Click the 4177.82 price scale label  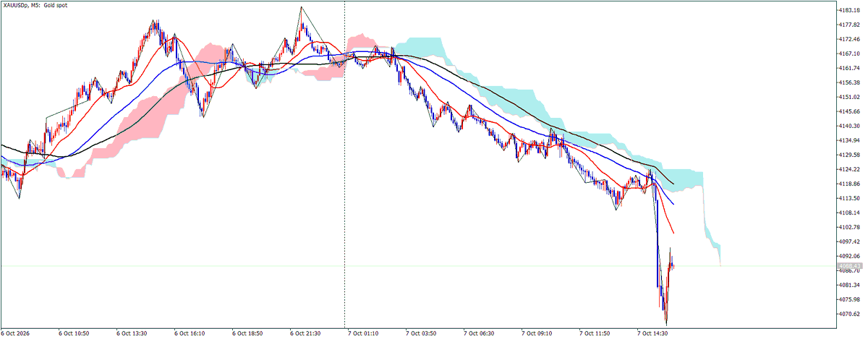coord(848,25)
